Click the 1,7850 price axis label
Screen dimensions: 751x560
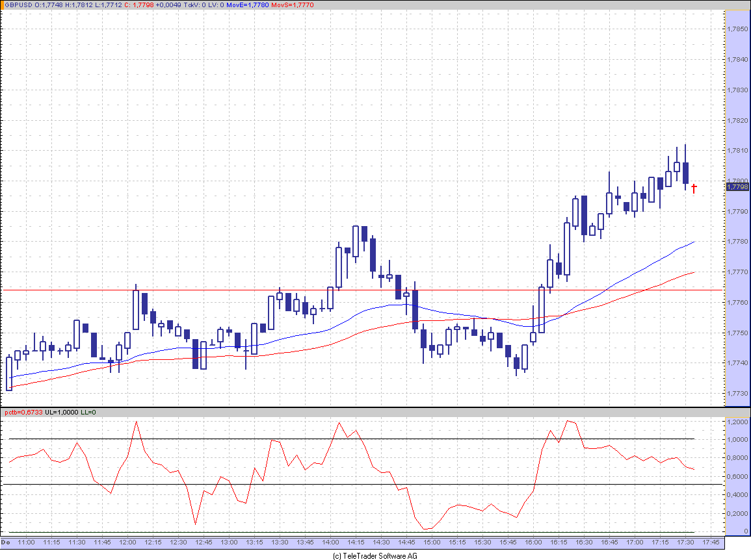[x=737, y=29]
